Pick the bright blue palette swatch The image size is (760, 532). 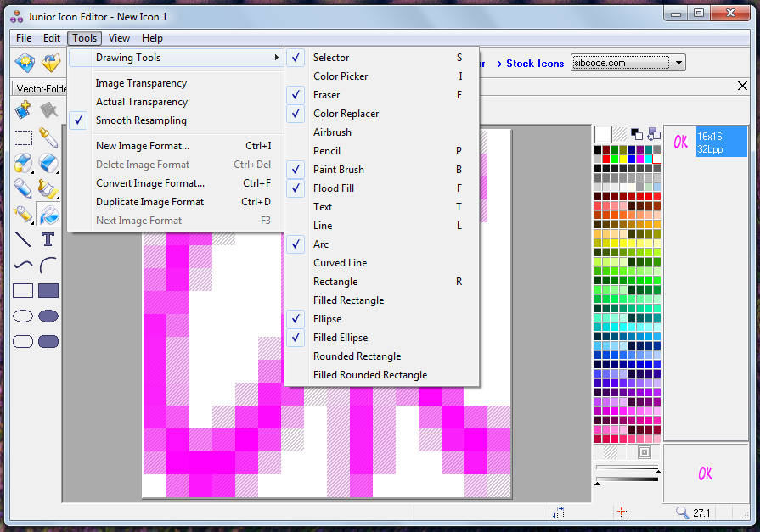click(x=631, y=159)
